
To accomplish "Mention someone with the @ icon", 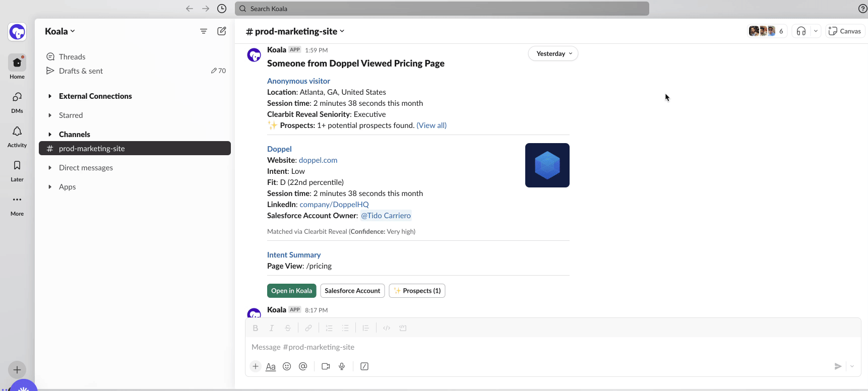I will (303, 366).
